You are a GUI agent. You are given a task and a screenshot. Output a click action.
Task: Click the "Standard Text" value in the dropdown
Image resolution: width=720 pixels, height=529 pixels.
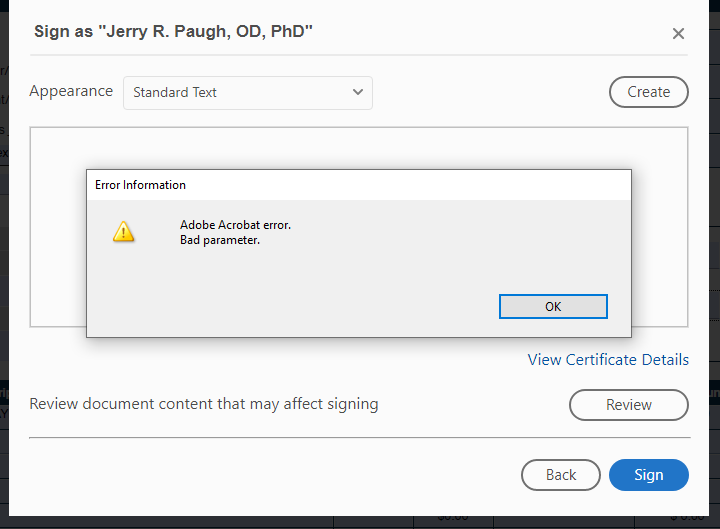click(x=175, y=92)
